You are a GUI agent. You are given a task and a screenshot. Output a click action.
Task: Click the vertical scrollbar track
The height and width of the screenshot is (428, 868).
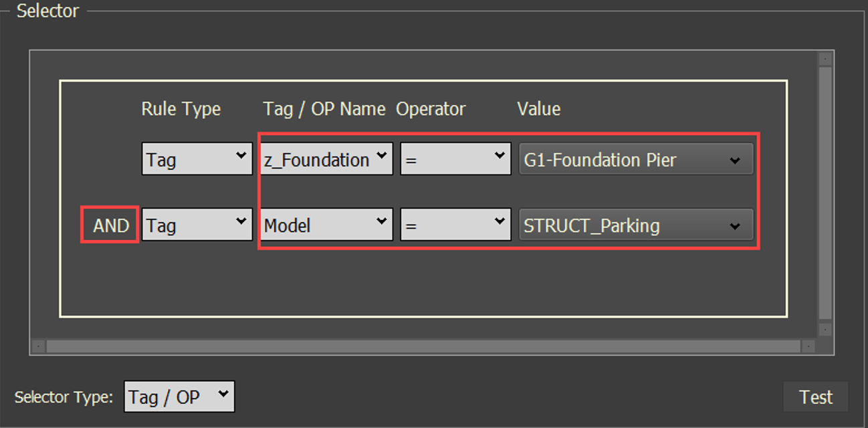pos(825,194)
